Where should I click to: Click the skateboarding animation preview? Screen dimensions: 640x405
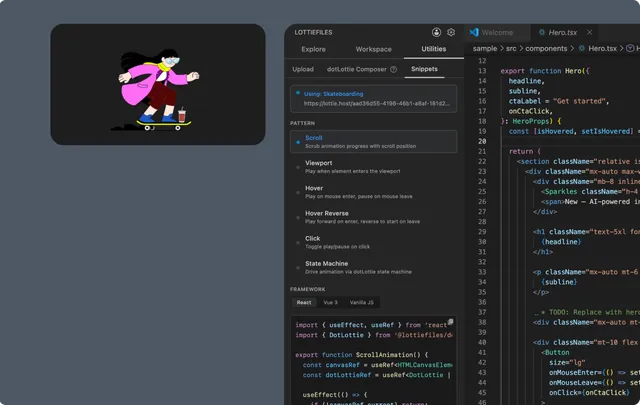click(158, 85)
